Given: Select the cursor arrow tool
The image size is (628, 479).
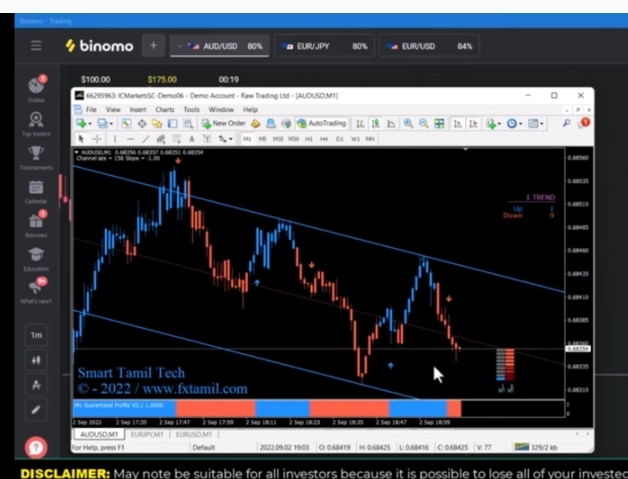Looking at the screenshot, I should pyautogui.click(x=81, y=139).
